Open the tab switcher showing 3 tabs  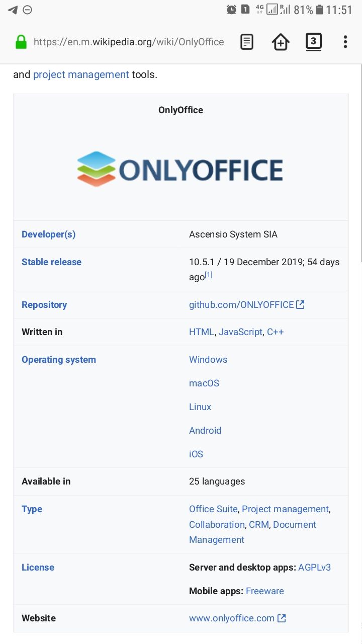point(314,42)
